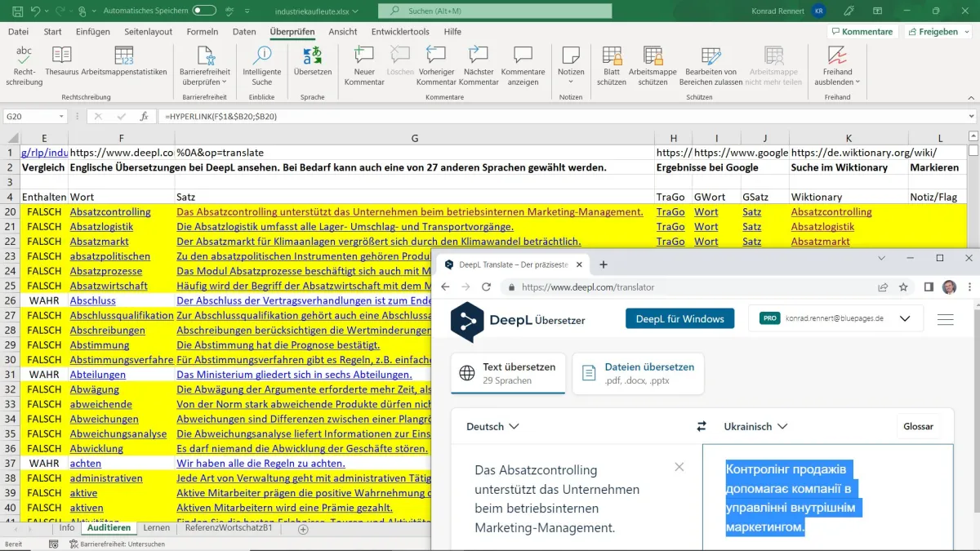Viewport: 980px width, 551px height.
Task: Switch to the Formeln ribbon tab
Action: [202, 32]
